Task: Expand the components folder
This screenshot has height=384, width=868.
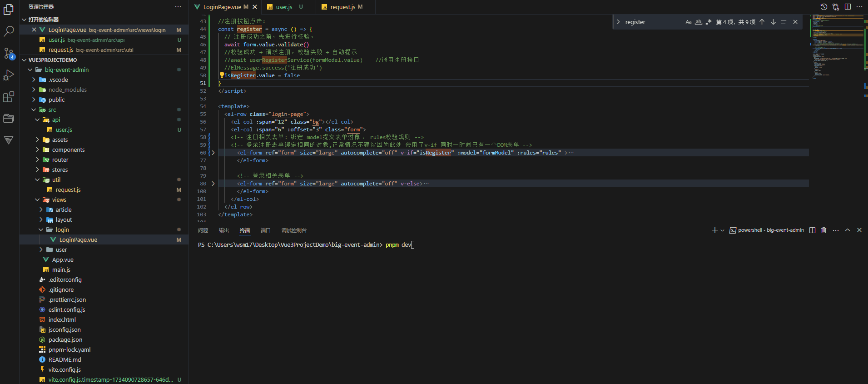Action: (37, 150)
